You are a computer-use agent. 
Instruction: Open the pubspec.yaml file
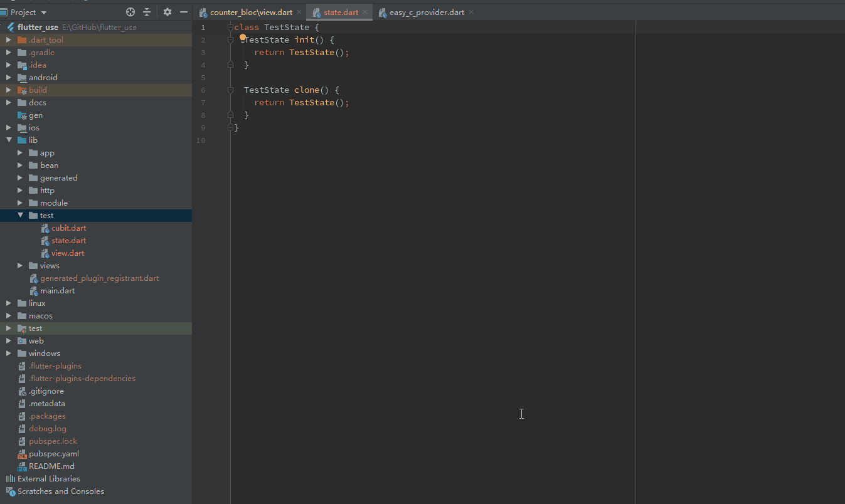[53, 454]
